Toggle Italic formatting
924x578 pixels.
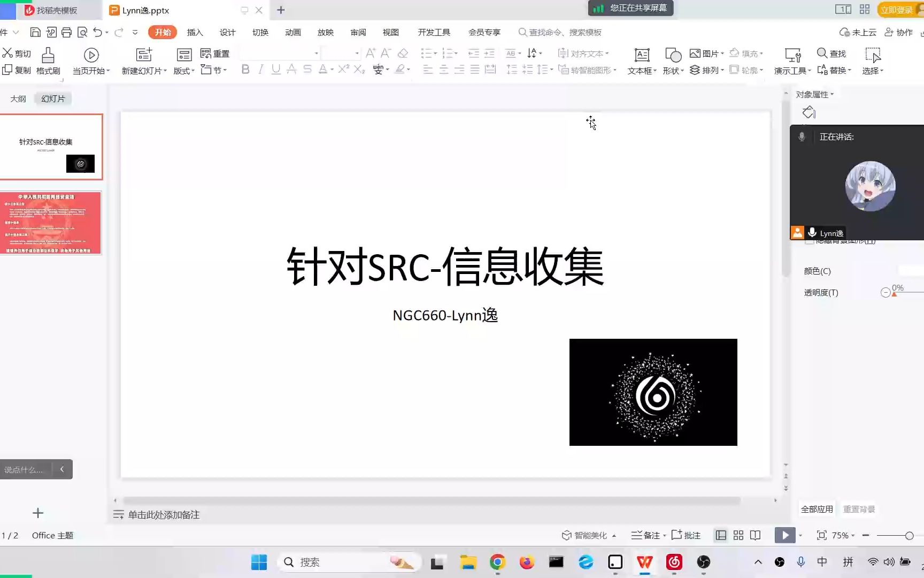pyautogui.click(x=260, y=69)
